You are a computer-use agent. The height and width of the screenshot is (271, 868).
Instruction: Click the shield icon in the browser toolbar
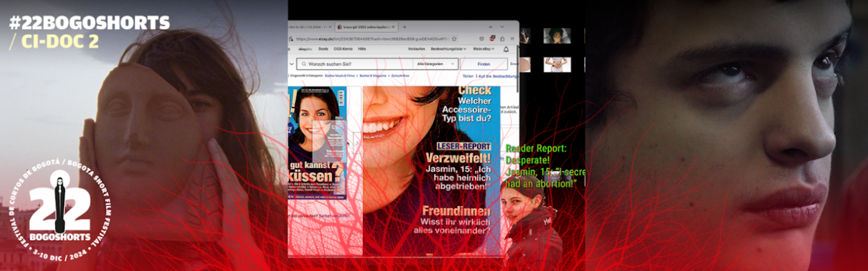(x=482, y=39)
